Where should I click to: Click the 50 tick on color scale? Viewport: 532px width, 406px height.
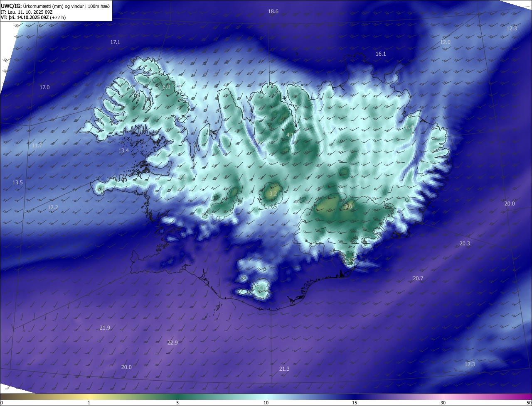[x=528, y=403]
